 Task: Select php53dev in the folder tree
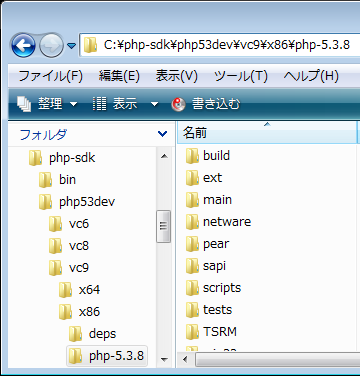(x=87, y=202)
